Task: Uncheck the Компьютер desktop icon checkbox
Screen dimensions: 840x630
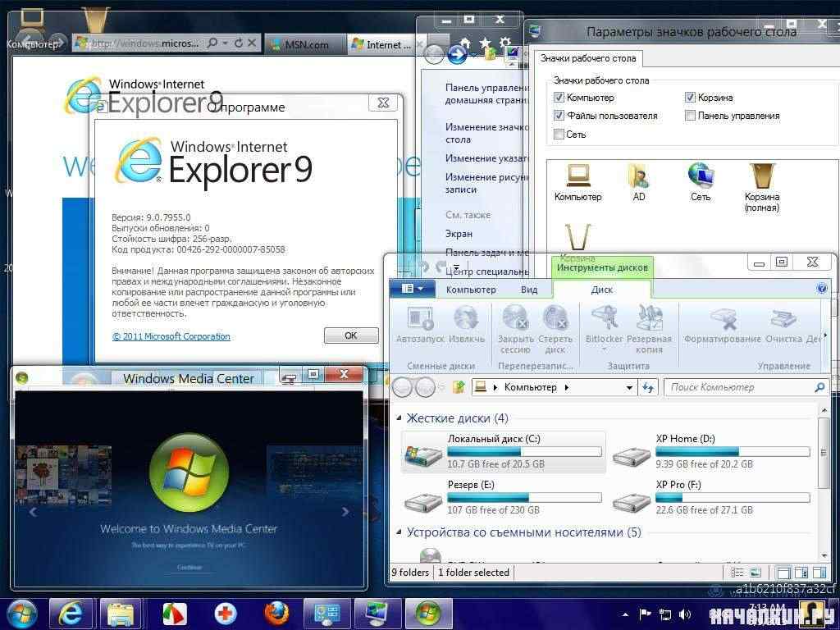Action: tap(559, 98)
